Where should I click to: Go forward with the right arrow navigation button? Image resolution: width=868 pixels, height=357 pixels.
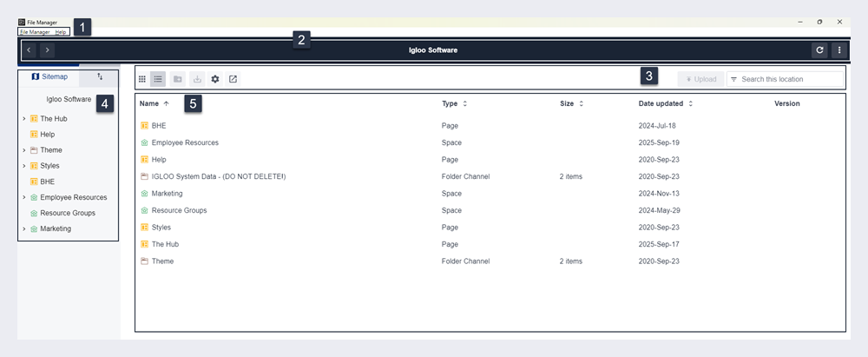pyautogui.click(x=48, y=50)
